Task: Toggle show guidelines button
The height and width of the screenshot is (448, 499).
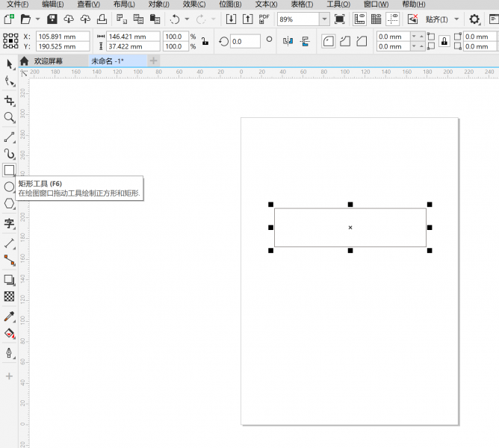Action: (x=393, y=19)
